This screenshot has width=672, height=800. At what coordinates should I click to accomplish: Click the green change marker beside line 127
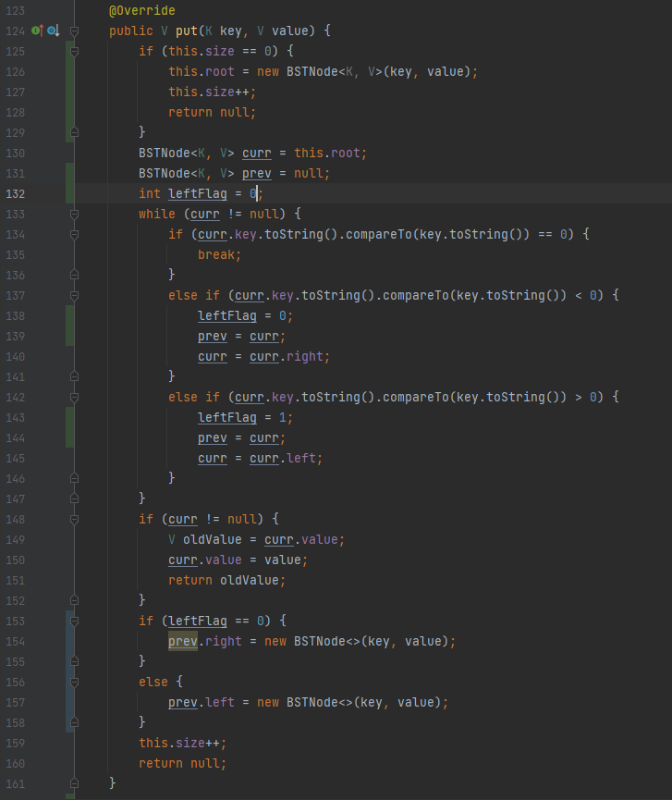coord(69,92)
